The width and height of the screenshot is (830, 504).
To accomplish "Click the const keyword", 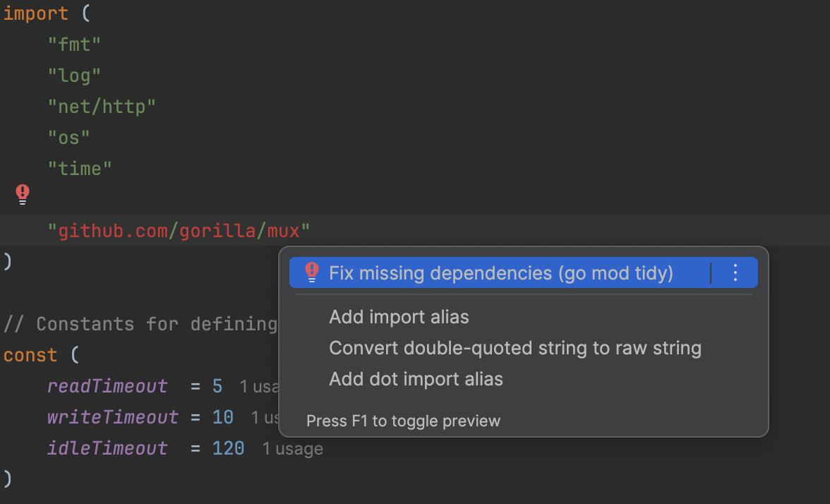I will (x=30, y=355).
